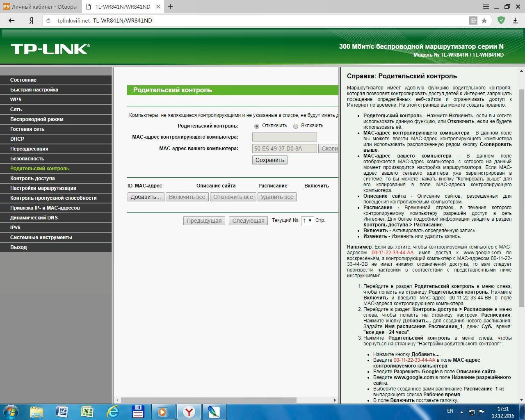Viewport: 525px width, 420px height.
Task: Click the 'Сохранить' button
Action: coord(269,160)
